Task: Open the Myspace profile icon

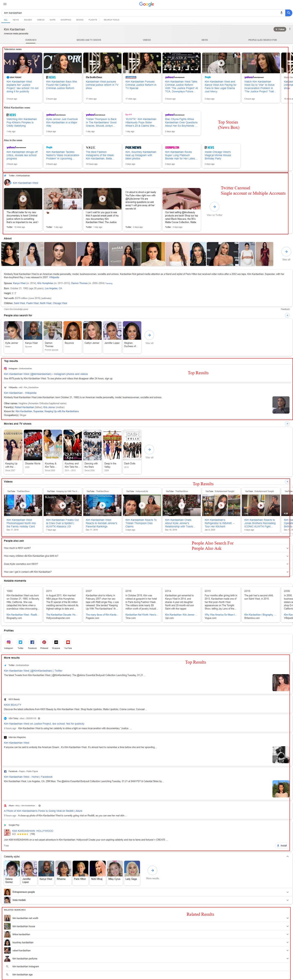Action: click(x=56, y=642)
